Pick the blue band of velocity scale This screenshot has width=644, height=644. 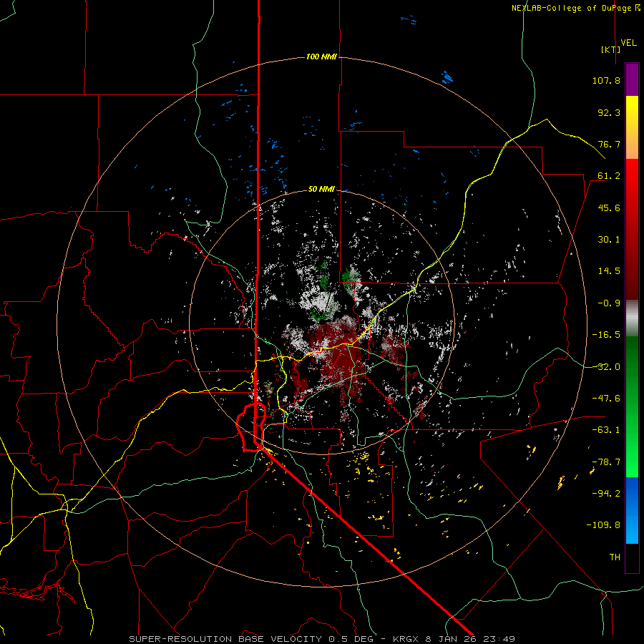tap(632, 510)
